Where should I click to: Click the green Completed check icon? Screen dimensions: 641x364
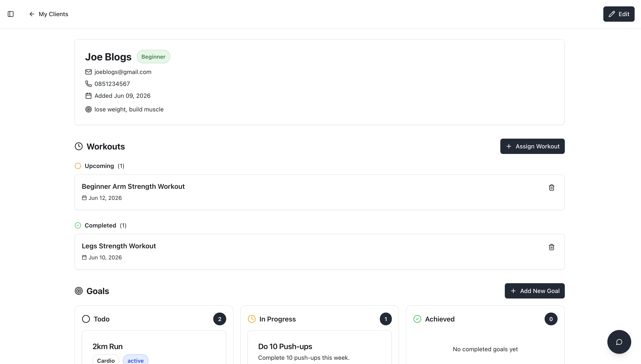pos(78,225)
